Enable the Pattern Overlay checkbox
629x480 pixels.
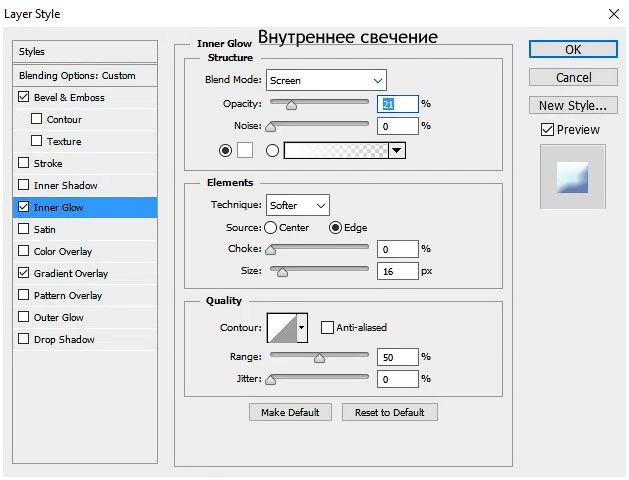(x=24, y=295)
